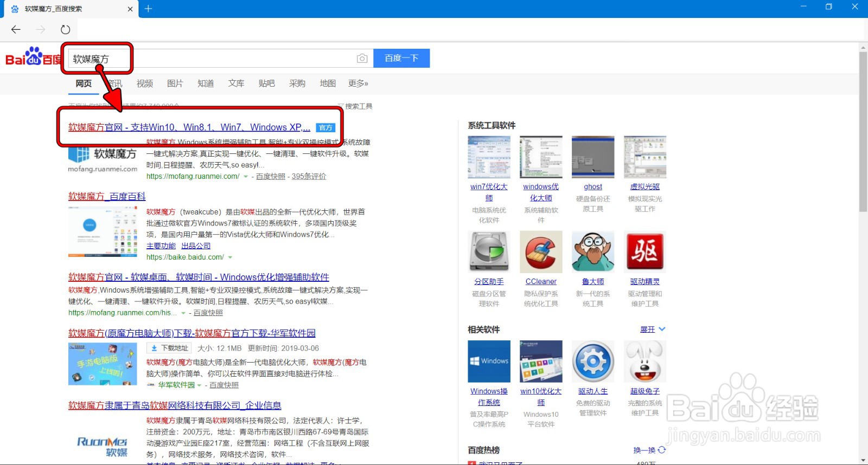Click the 官方 badge on first result

pos(325,128)
